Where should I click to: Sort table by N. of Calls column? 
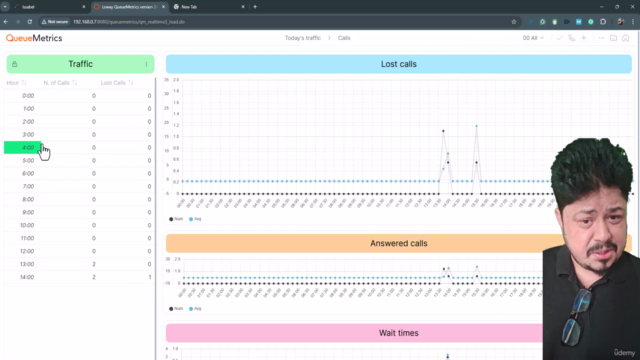point(60,82)
